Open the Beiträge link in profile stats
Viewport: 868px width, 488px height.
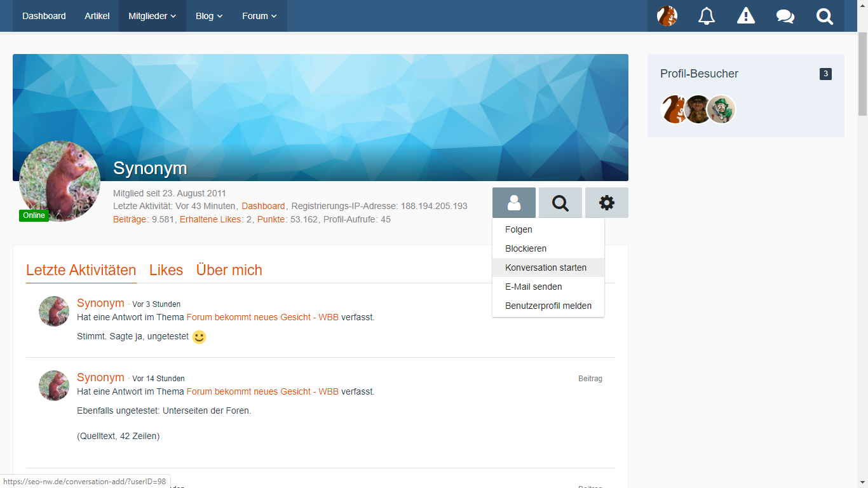pos(130,219)
